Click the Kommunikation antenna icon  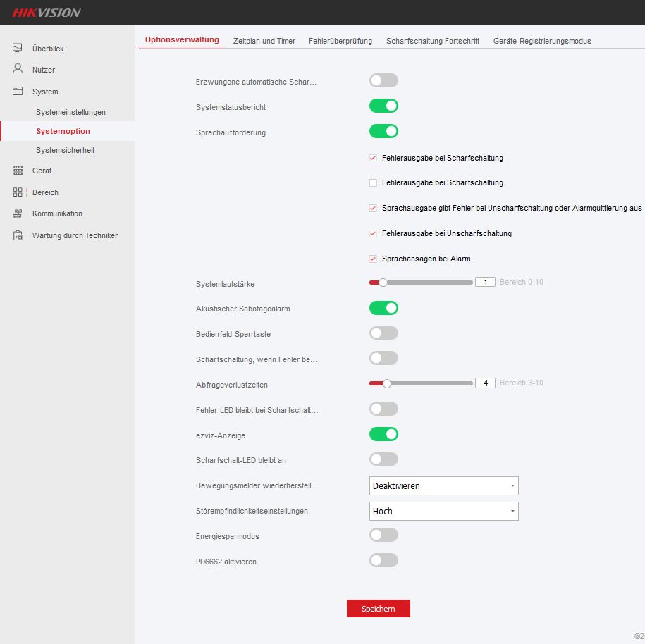tap(18, 213)
